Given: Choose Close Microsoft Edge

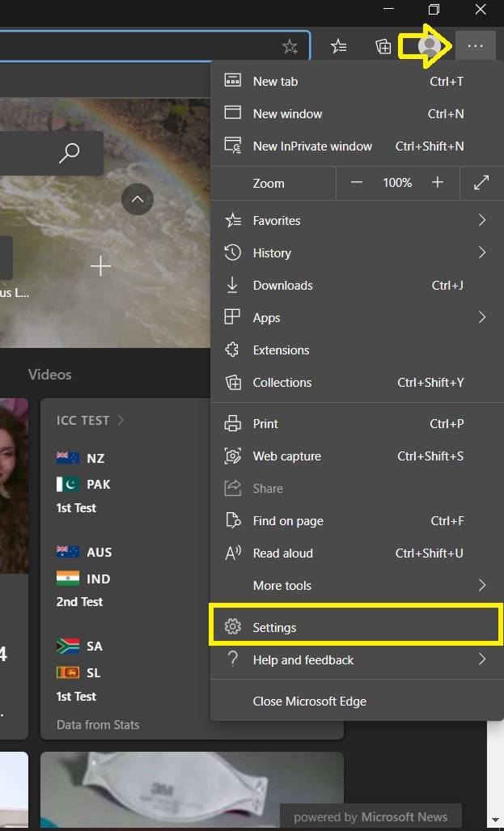Looking at the screenshot, I should tap(356, 702).
